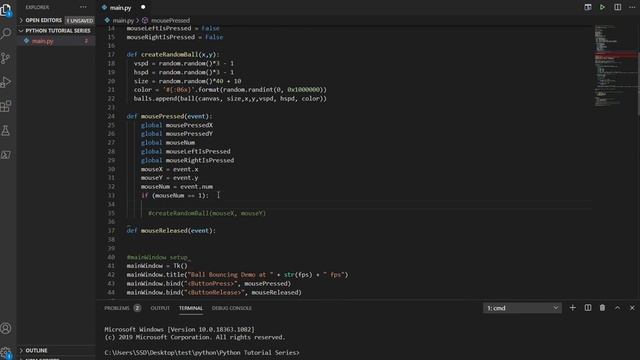Create a new terminal with plus icon
The height and width of the screenshot is (360, 640).
[x=573, y=308]
